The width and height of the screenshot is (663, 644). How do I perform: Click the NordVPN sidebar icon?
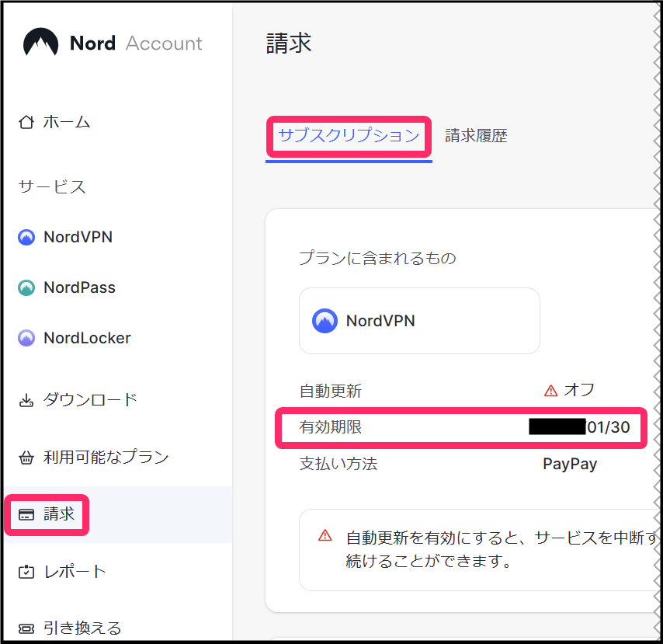26,237
